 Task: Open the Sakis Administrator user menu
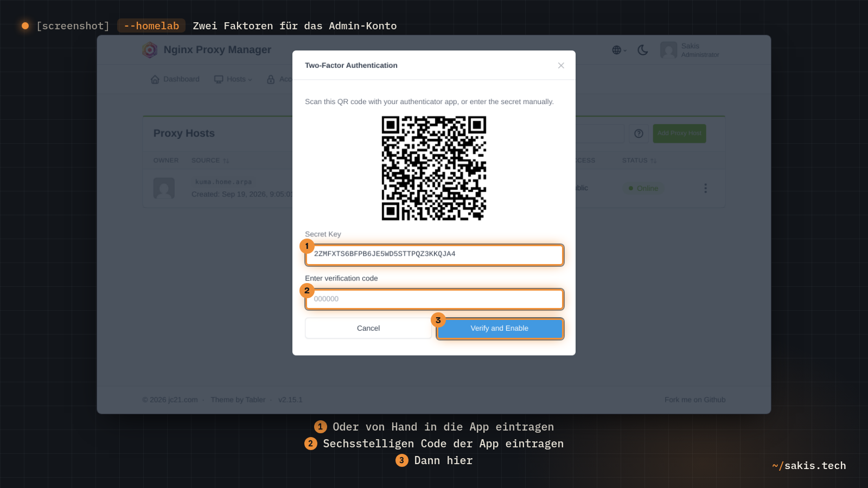[x=690, y=50]
